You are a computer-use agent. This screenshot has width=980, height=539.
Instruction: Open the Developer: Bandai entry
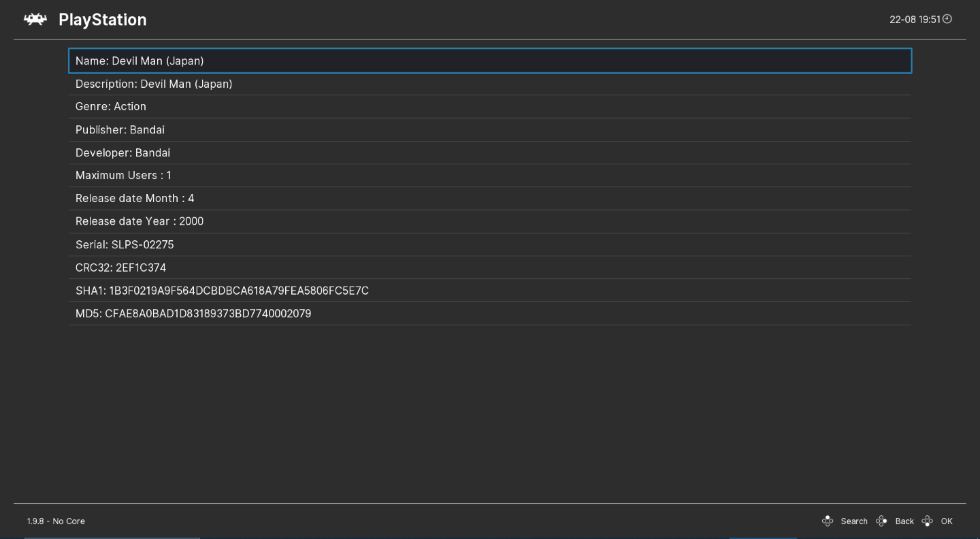click(490, 153)
